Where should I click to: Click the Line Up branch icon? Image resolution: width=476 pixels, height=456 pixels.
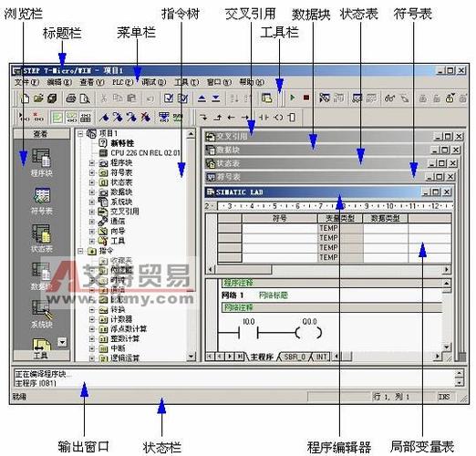pyautogui.click(x=217, y=117)
